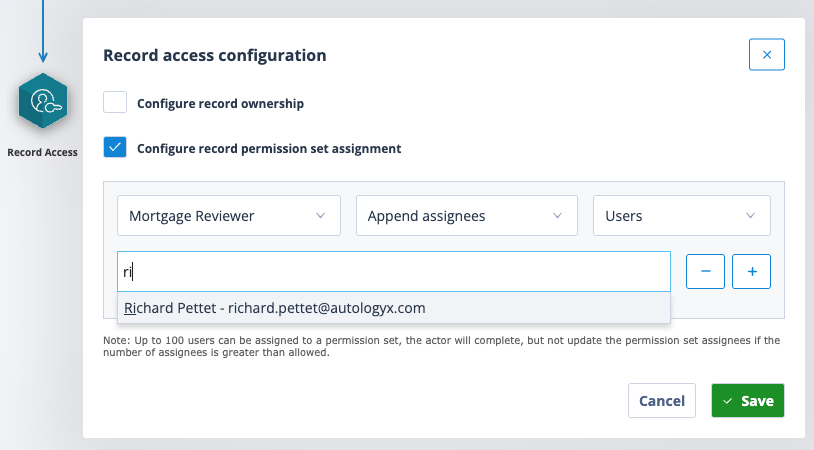The image size is (814, 450).
Task: Save the record access configuration
Action: [x=748, y=401]
